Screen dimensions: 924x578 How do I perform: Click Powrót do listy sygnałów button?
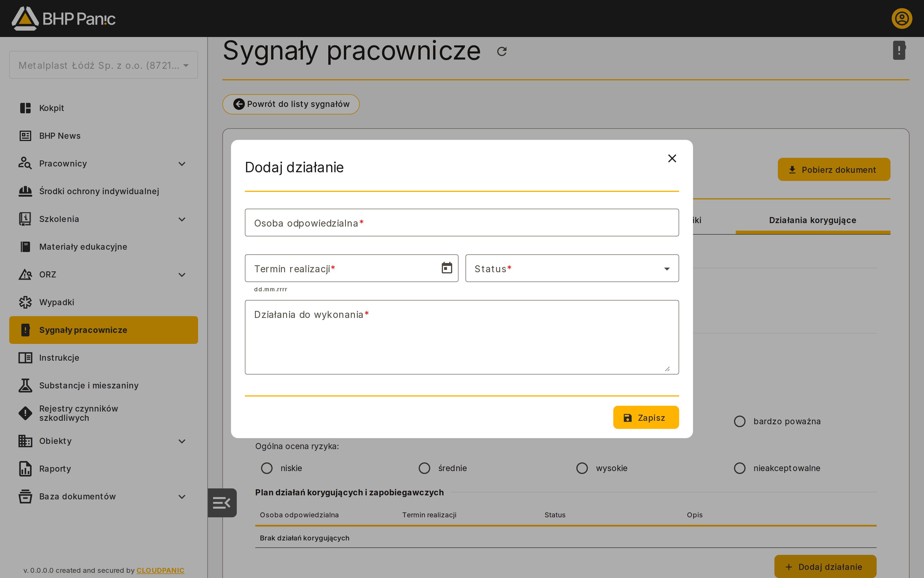290,104
